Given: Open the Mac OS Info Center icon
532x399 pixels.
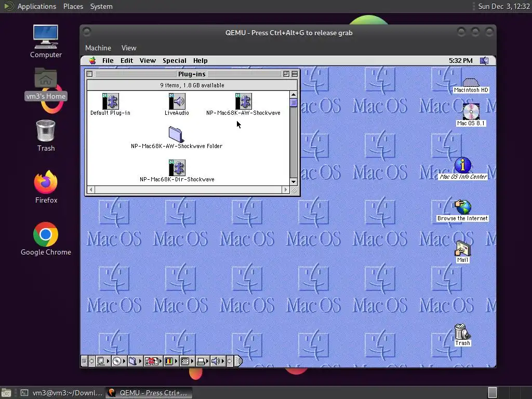Looking at the screenshot, I should 463,165.
